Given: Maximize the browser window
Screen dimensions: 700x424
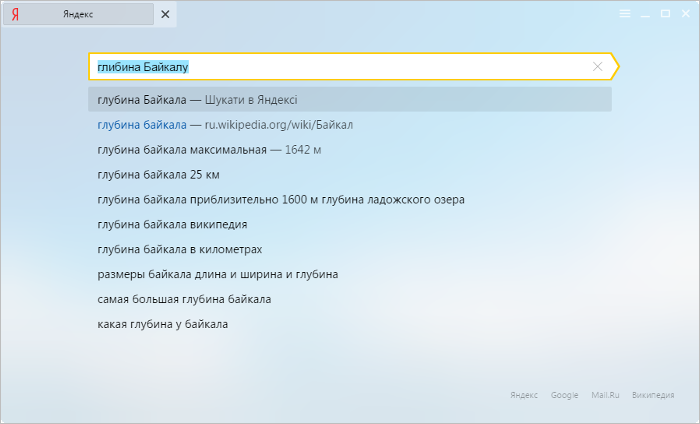Looking at the screenshot, I should pyautogui.click(x=665, y=14).
